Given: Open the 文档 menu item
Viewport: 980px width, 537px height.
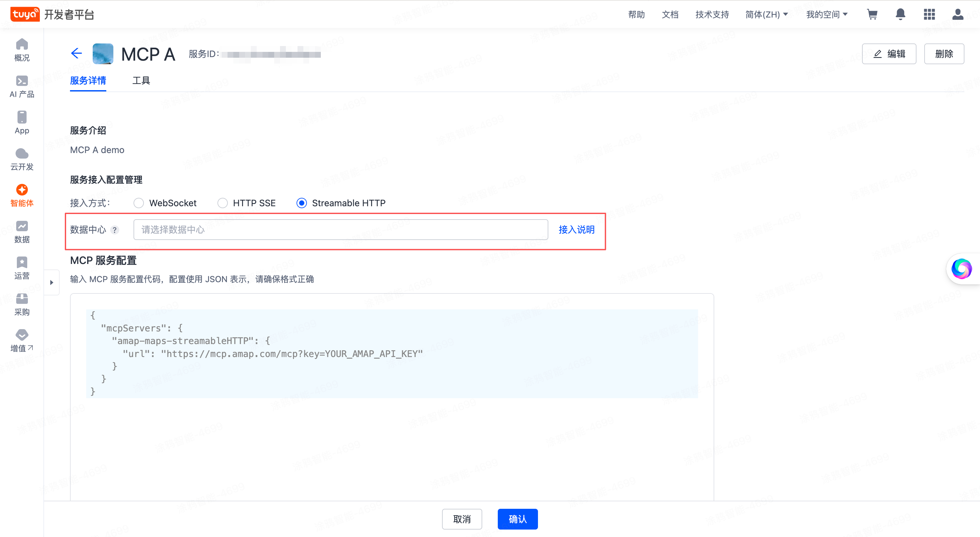Looking at the screenshot, I should pyautogui.click(x=670, y=15).
